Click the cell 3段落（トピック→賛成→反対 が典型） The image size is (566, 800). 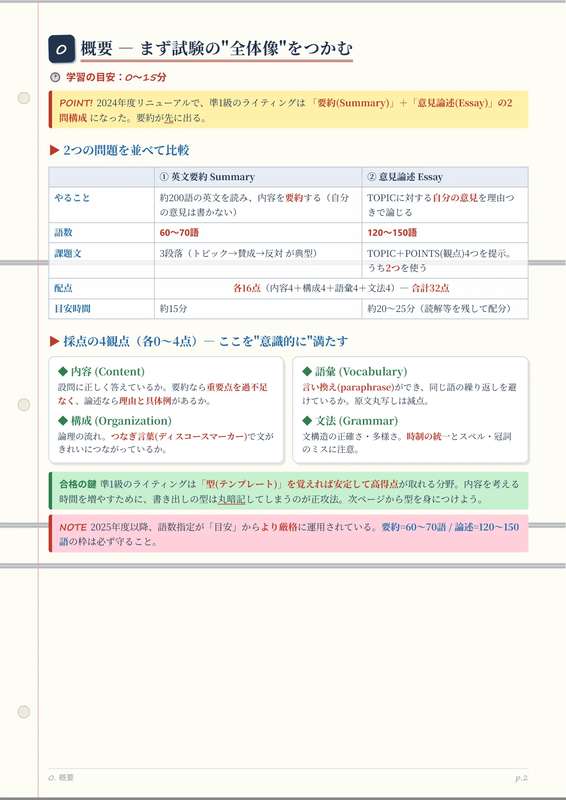238,254
